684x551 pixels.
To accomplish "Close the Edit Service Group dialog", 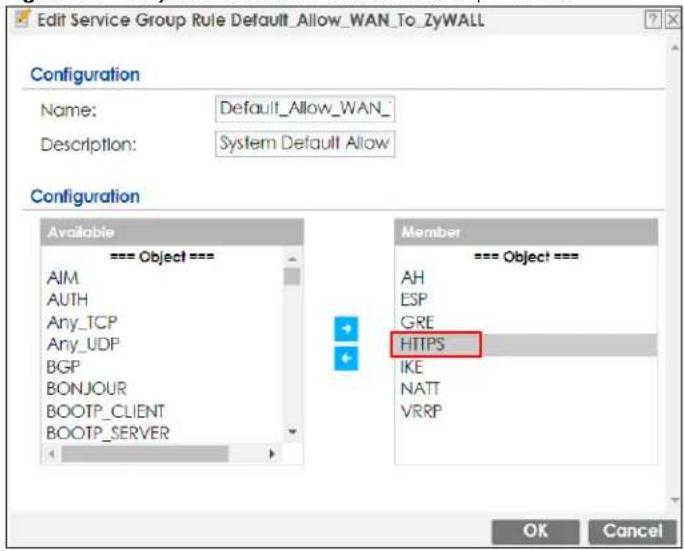I will coord(673,20).
